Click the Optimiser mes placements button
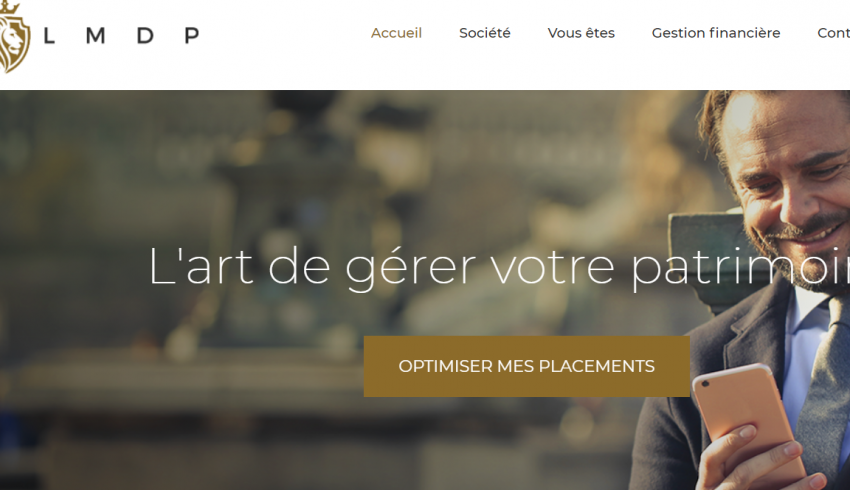The height and width of the screenshot is (490, 850). [526, 366]
